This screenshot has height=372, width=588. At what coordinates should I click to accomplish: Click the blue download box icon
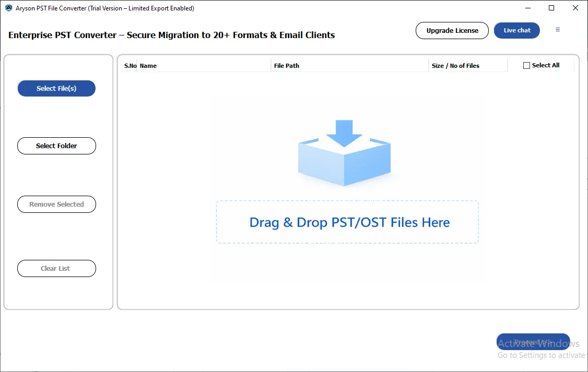(x=344, y=153)
